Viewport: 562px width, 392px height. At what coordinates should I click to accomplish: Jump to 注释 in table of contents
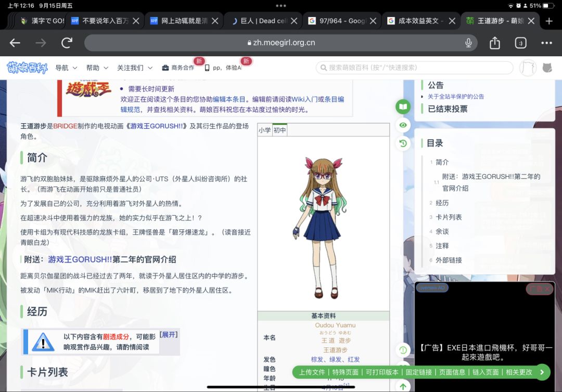coord(442,246)
